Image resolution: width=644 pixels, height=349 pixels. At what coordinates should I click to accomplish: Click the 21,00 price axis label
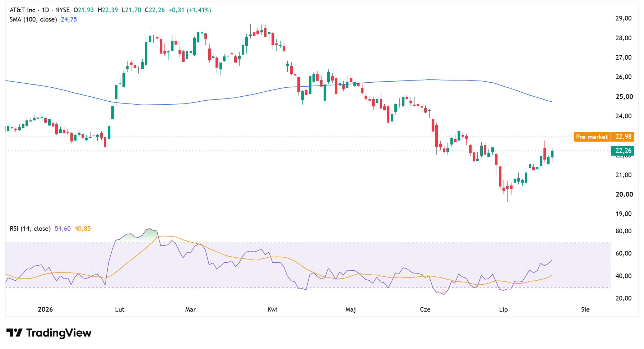point(624,175)
